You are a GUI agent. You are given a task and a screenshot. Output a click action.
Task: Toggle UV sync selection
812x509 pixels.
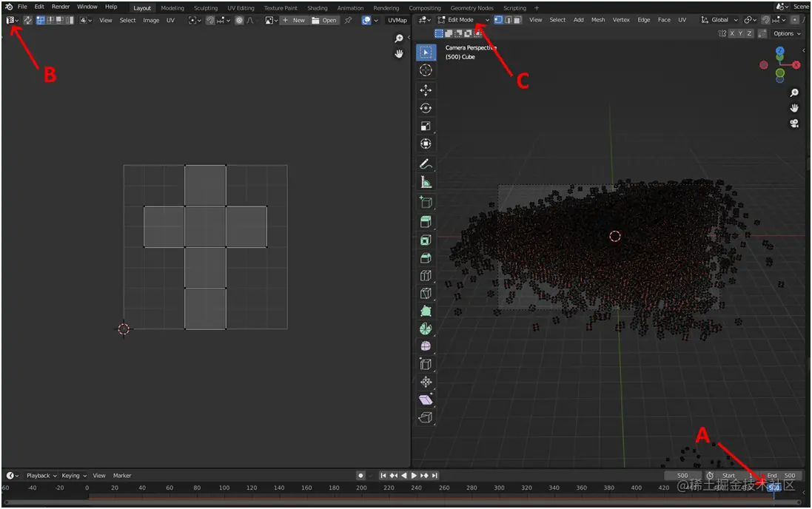coord(28,20)
